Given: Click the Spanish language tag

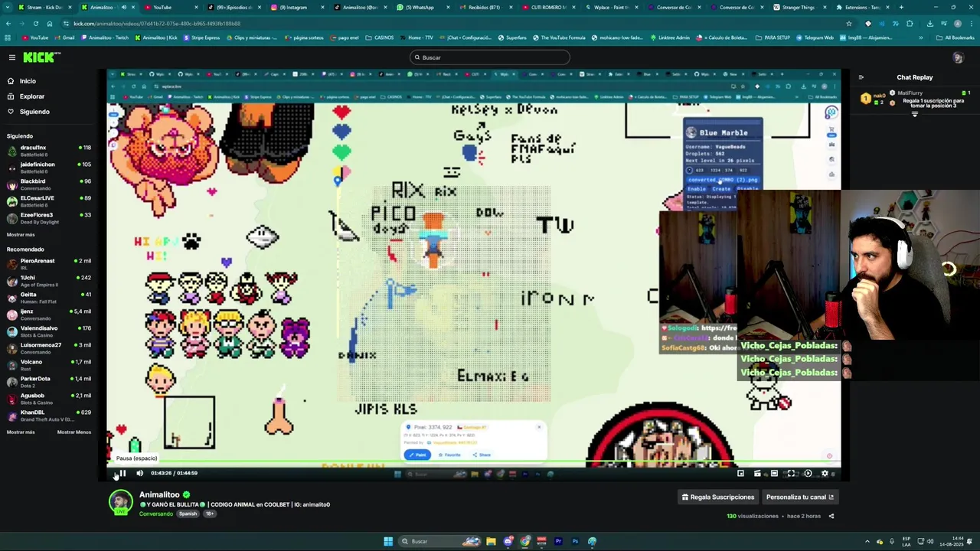Looking at the screenshot, I should point(188,514).
